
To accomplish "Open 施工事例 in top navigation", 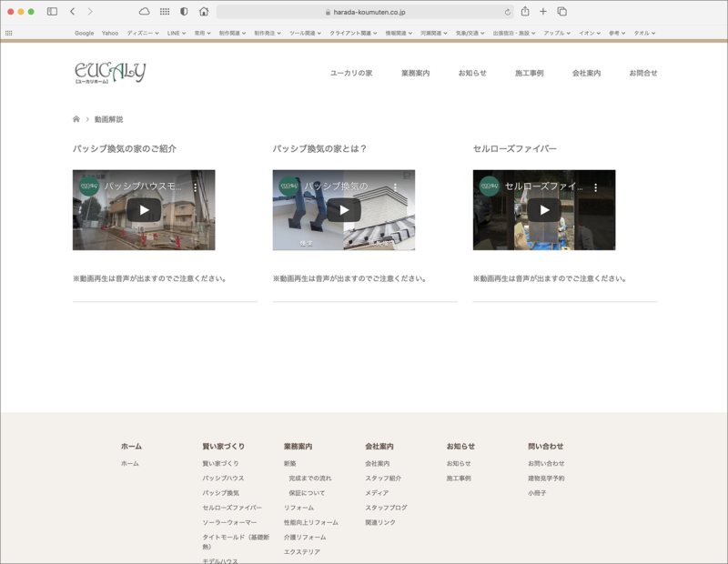I will coord(530,73).
